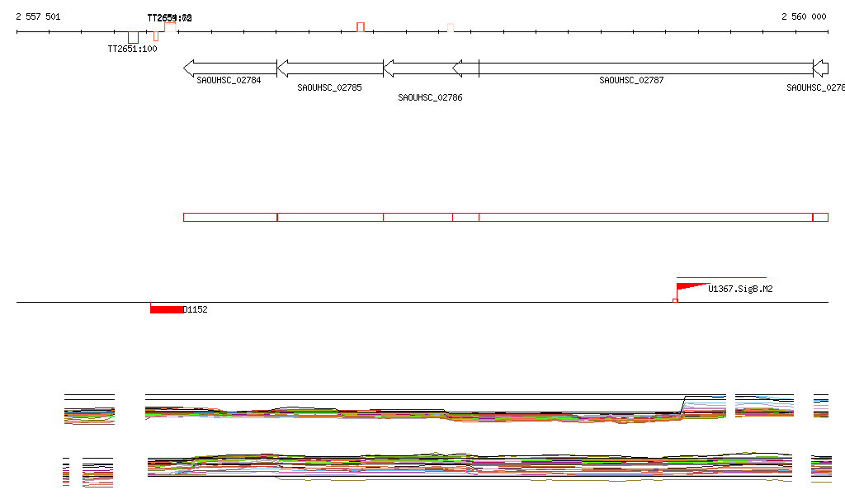Select the SAOUHSC_02784 gene arrow
The image size is (845, 504).
pyautogui.click(x=230, y=68)
